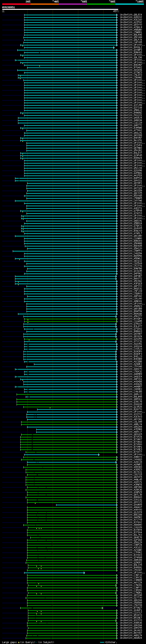Viewport: 146px width, 644px height.
Task: Click the UniRef100_A8NC61 label
Action: (x=131, y=301)
